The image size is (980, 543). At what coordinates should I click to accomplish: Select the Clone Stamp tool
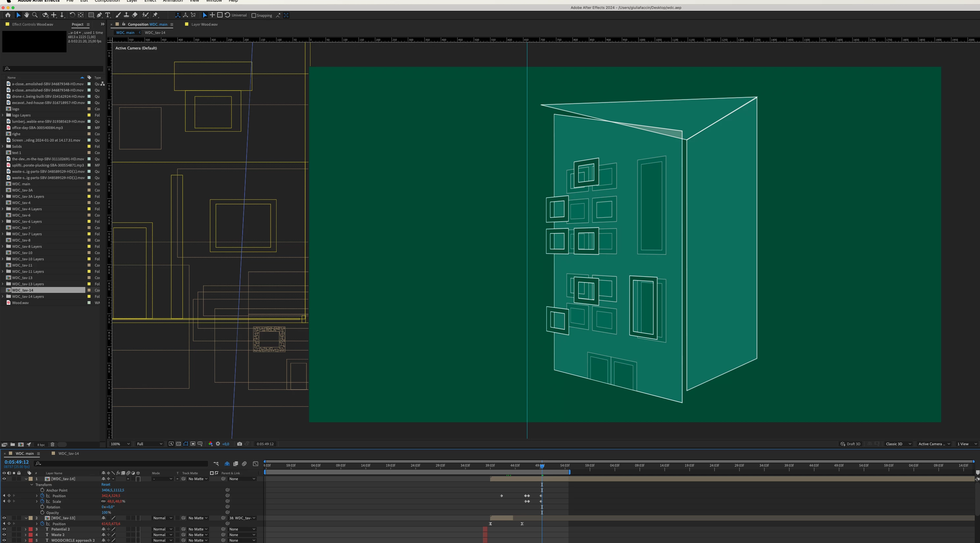click(x=126, y=15)
